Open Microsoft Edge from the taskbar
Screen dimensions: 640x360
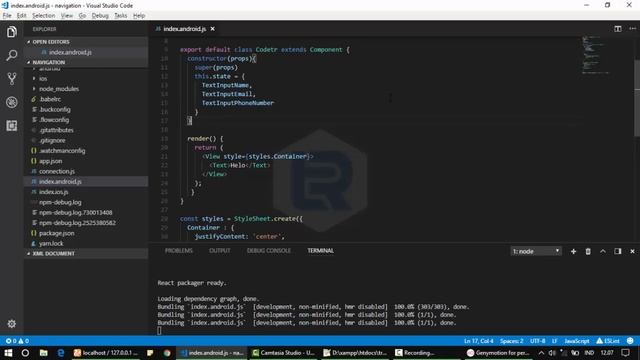tap(61, 353)
